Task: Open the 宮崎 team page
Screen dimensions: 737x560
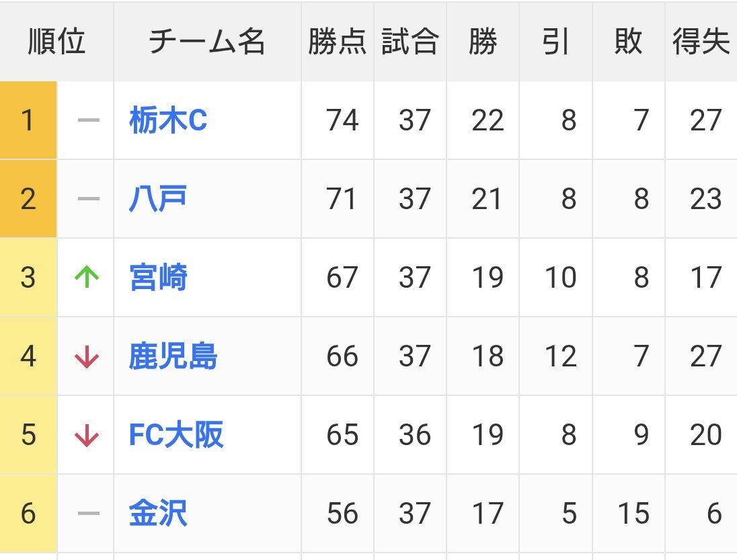Action: click(x=158, y=278)
